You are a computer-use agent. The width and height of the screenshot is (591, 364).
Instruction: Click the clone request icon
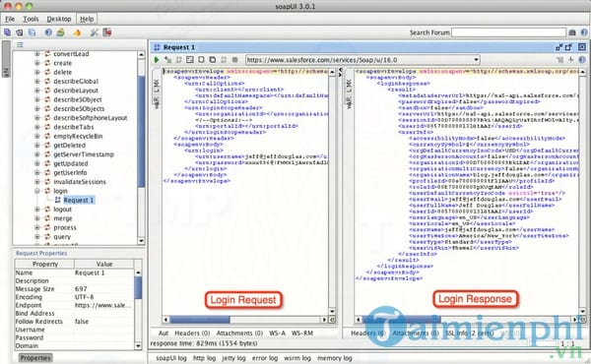click(213, 59)
